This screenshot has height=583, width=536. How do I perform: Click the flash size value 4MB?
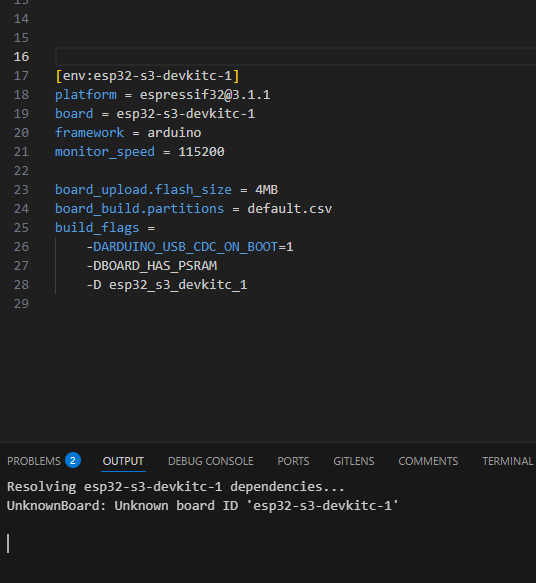click(x=267, y=190)
